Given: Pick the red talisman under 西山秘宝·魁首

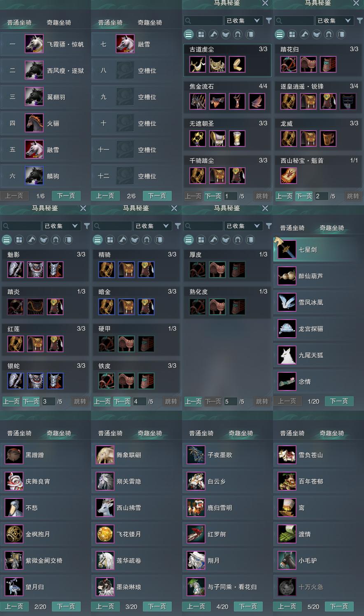Looking at the screenshot, I should coord(289,176).
